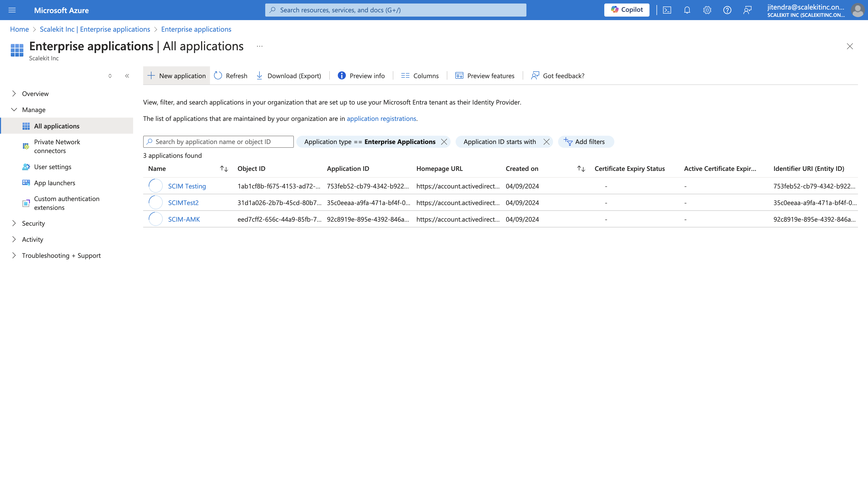Click SCIM-AMK app icon circle
The width and height of the screenshot is (868, 482).
pos(156,219)
